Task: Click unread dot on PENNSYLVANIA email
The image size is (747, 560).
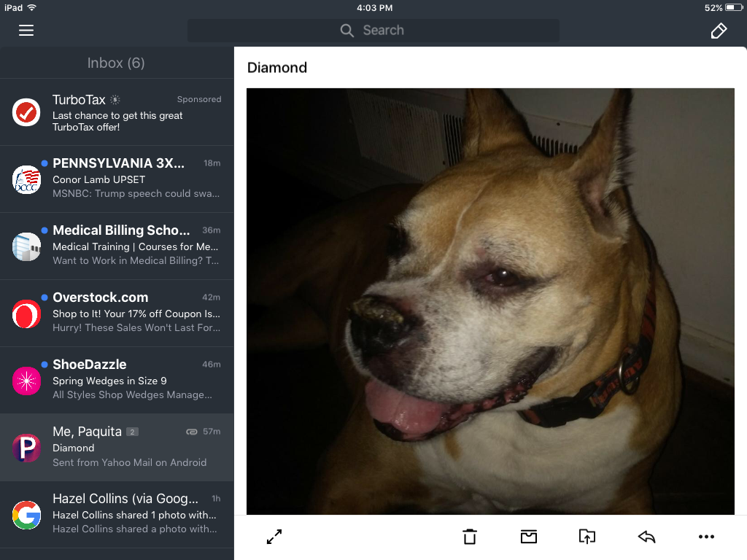Action: [x=44, y=163]
